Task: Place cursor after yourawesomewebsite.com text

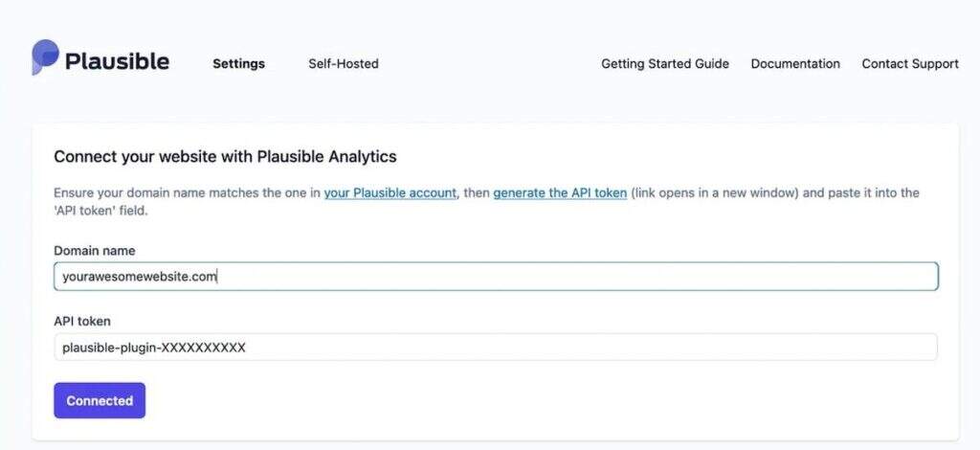Action: click(x=218, y=277)
